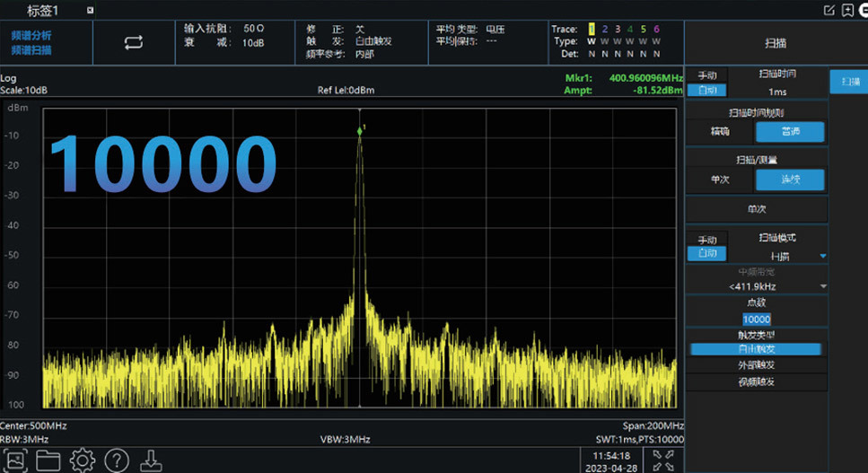
Task: Select yellow Trace 1
Action: [592, 29]
